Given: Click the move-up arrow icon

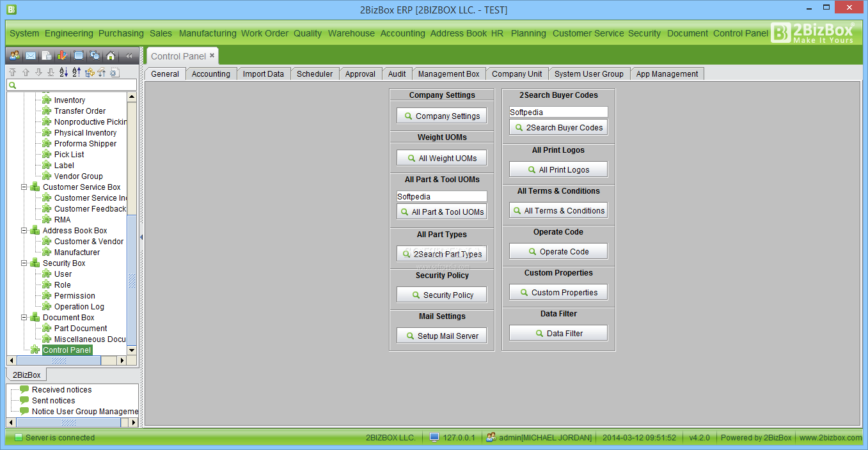Looking at the screenshot, I should point(26,73).
